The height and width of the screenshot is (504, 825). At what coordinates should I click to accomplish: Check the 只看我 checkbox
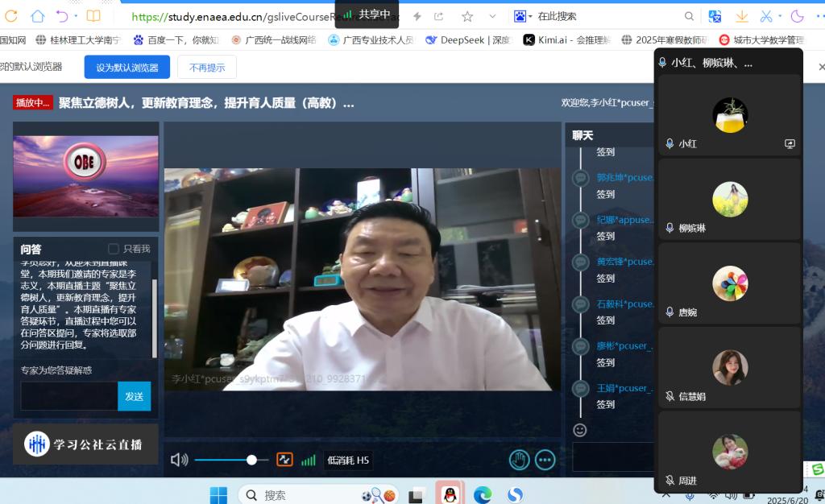tap(114, 249)
